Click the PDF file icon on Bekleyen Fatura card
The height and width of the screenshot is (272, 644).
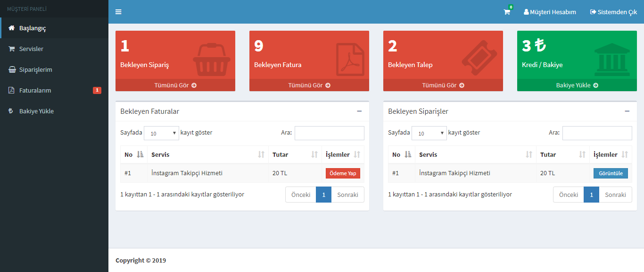pos(350,59)
